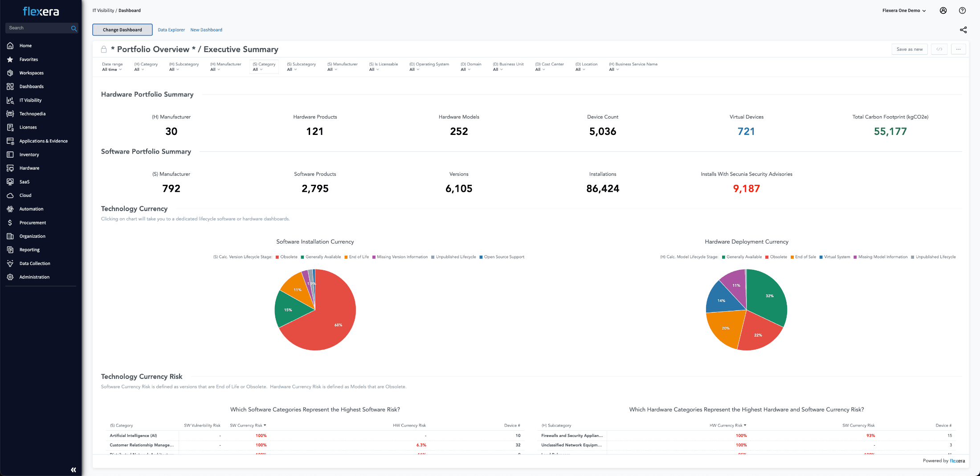Click the Save as new button
Screen dimensions: 980x476
click(x=910, y=49)
